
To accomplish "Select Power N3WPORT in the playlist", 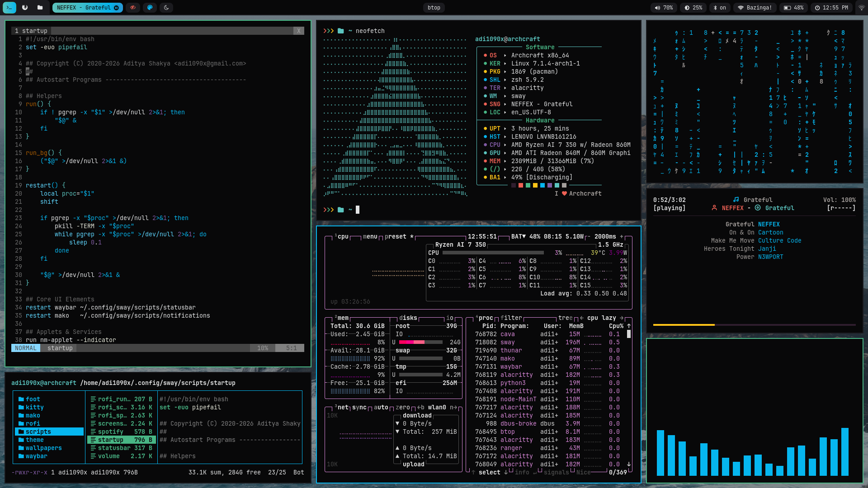I will (x=760, y=257).
